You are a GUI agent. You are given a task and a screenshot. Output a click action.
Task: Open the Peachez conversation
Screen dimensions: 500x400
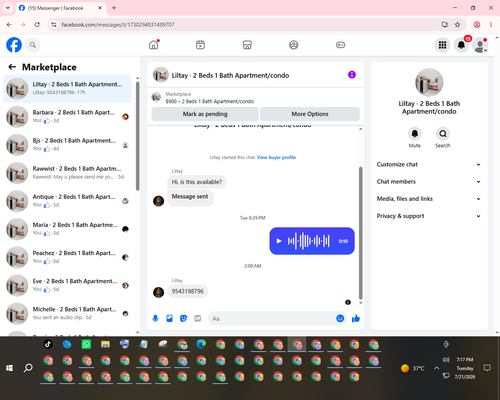click(68, 257)
